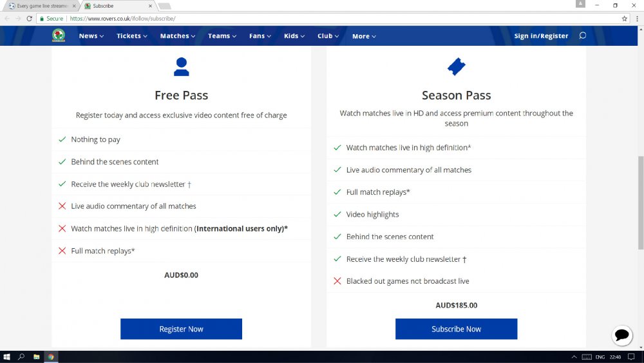Screen dimensions: 644x363
Task: Bookmark this page with the star icon
Action: click(624, 19)
